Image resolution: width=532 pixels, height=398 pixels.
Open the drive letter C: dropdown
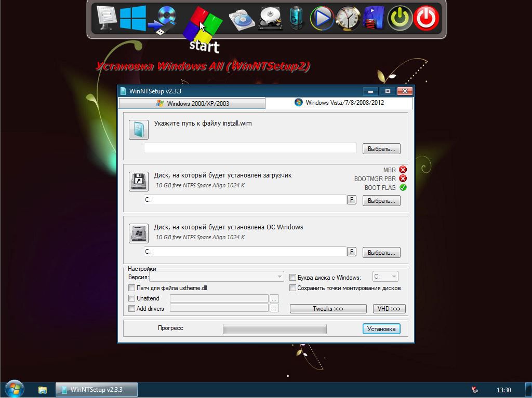[x=385, y=277]
